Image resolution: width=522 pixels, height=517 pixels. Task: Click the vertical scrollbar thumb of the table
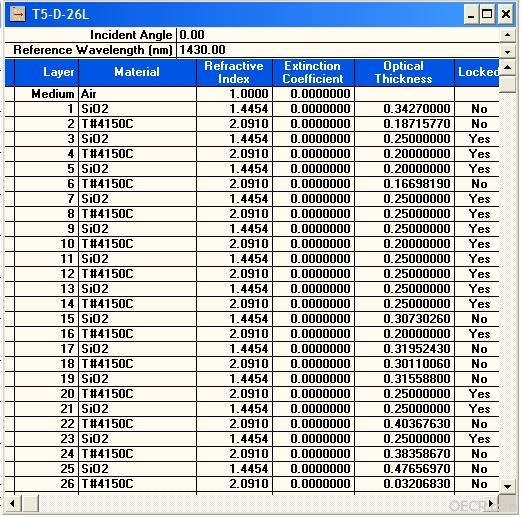pos(508,84)
